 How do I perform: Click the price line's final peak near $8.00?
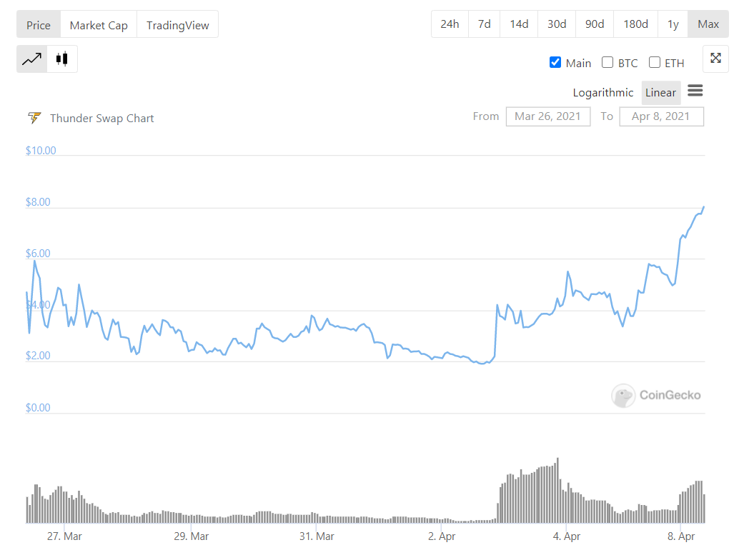click(x=704, y=207)
